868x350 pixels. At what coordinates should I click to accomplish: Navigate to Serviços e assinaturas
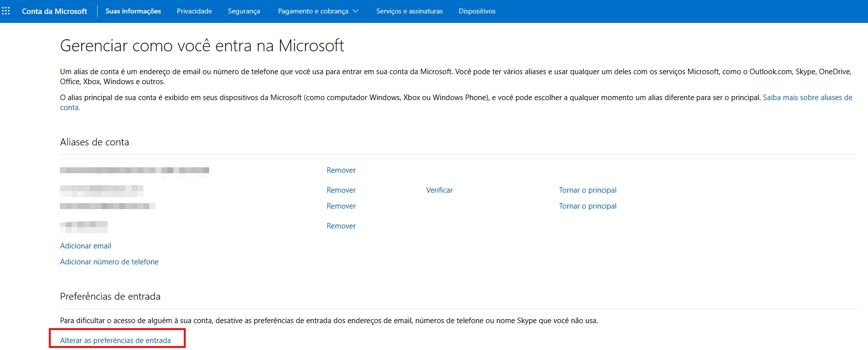click(409, 11)
